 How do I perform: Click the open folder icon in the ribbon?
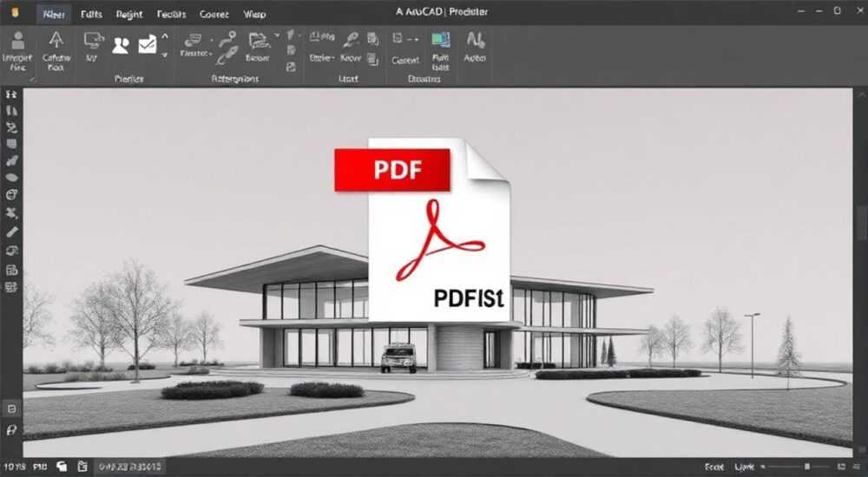point(258,41)
